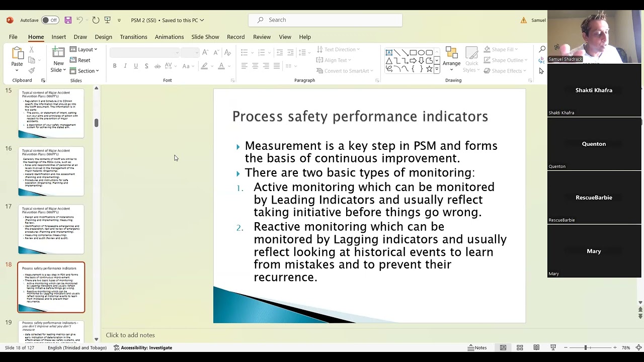Click the Replace icon in ribbon
Screen dimensions: 644x362
pos(542,60)
